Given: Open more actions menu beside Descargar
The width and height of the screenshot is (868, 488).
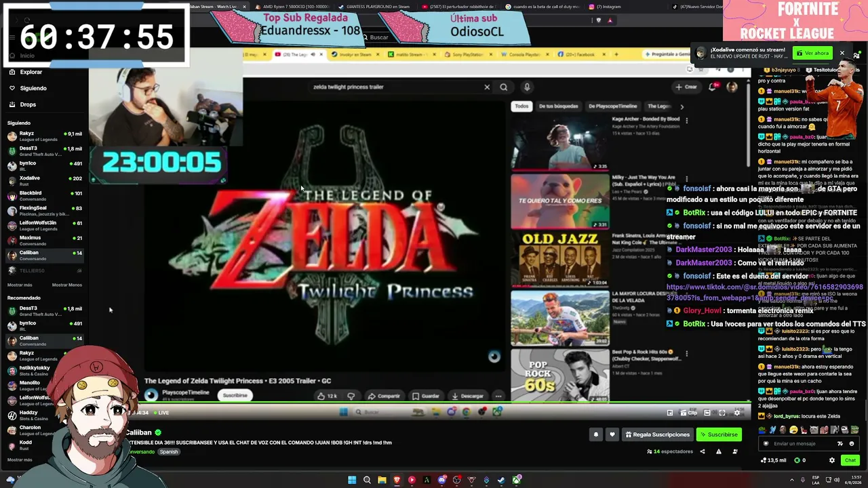Looking at the screenshot, I should click(x=498, y=396).
